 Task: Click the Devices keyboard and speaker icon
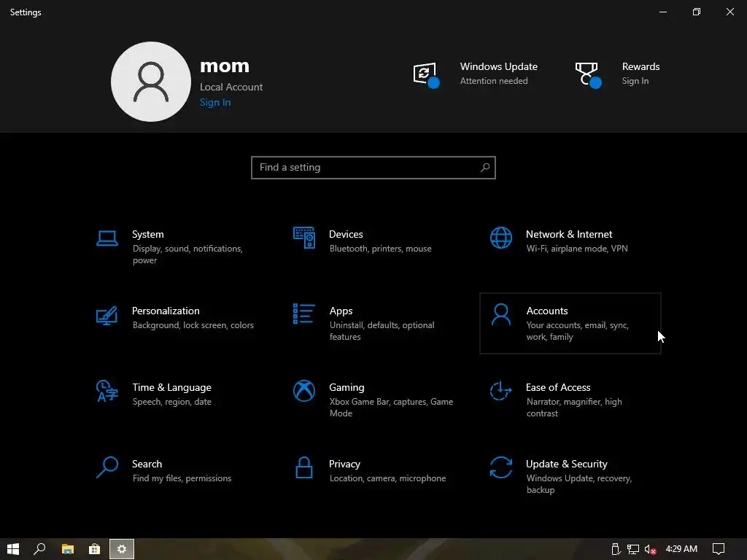(x=304, y=238)
